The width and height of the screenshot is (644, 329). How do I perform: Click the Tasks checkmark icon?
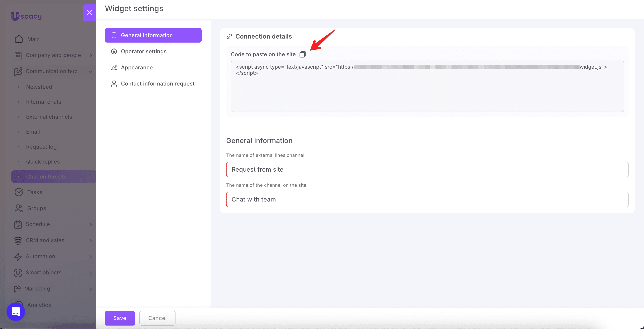pos(19,192)
